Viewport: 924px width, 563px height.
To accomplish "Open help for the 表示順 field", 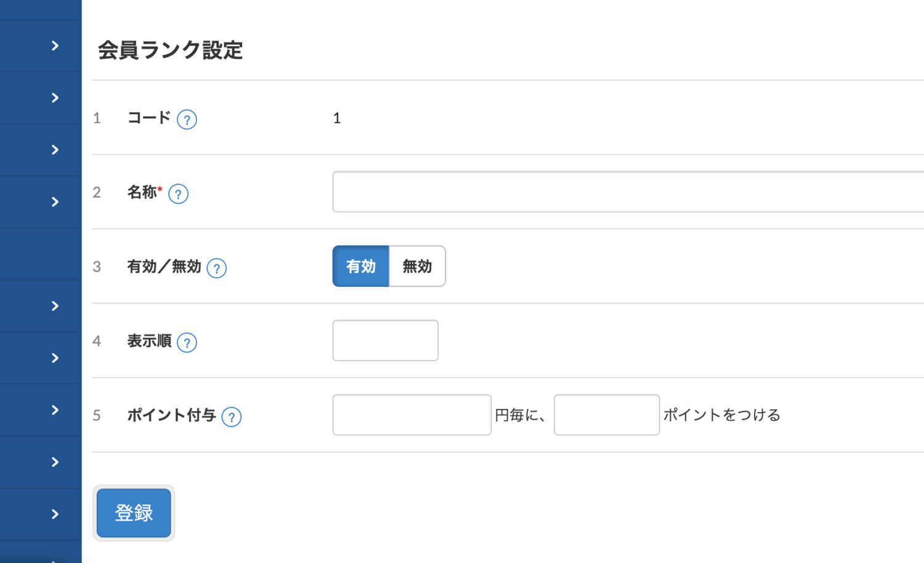I will coord(187,342).
